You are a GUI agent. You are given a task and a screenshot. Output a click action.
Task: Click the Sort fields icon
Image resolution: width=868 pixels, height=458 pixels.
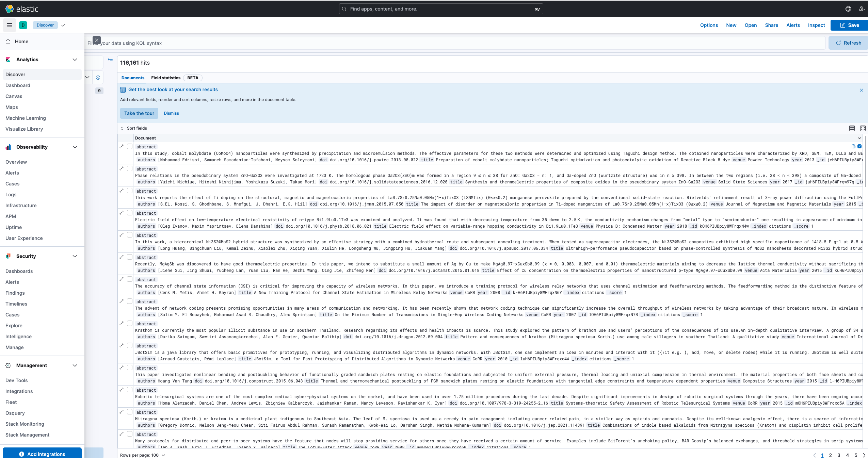(123, 128)
